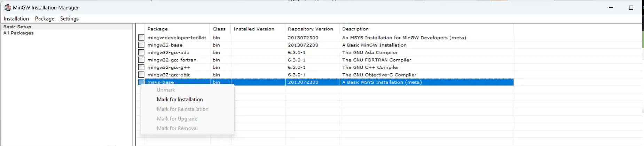Screen dimensions: 644x146
Task: Tick the mingw32-gcc-objc checkbox
Action: [x=141, y=74]
